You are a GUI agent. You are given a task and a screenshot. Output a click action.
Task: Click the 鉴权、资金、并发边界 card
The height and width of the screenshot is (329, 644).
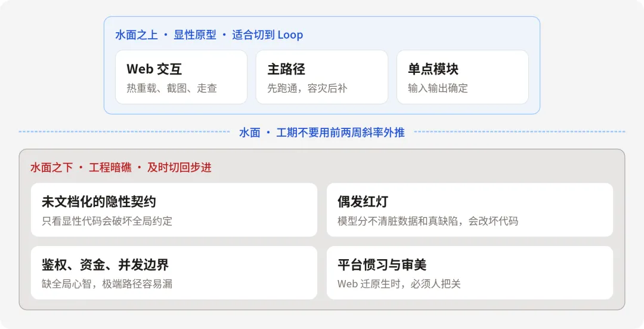pos(174,273)
